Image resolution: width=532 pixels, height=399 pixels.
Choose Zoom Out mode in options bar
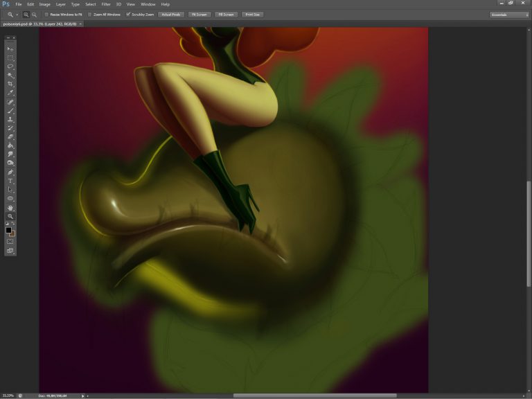pos(34,15)
